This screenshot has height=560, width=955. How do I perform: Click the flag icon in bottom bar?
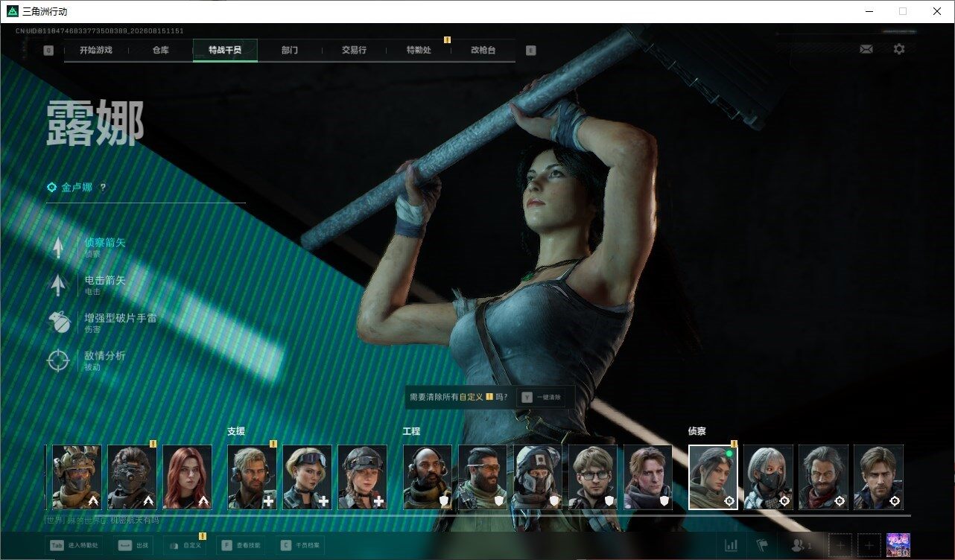761,546
